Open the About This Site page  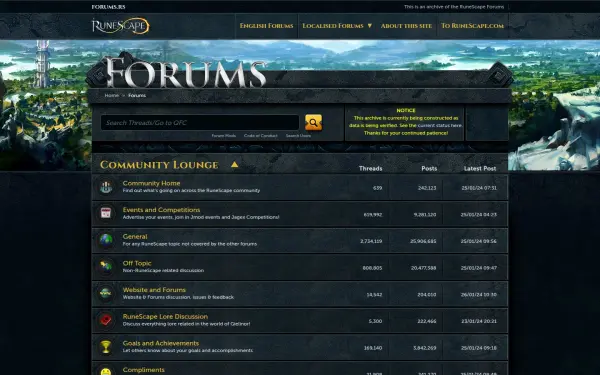pos(406,26)
